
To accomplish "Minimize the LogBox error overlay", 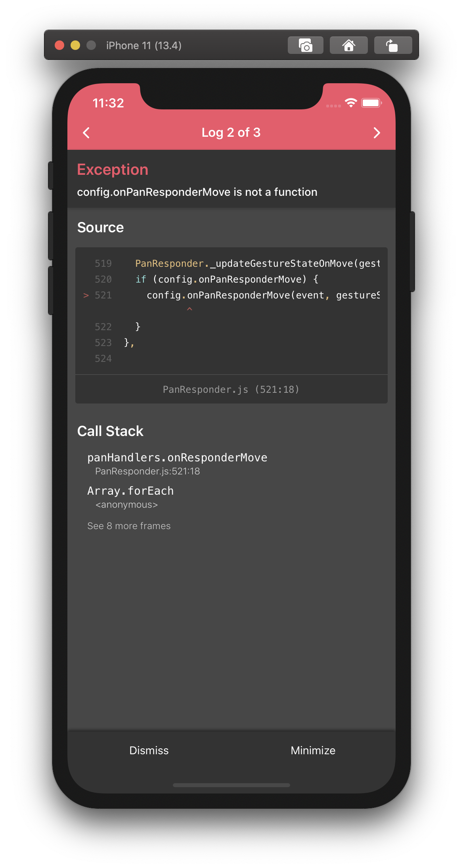I will (313, 750).
